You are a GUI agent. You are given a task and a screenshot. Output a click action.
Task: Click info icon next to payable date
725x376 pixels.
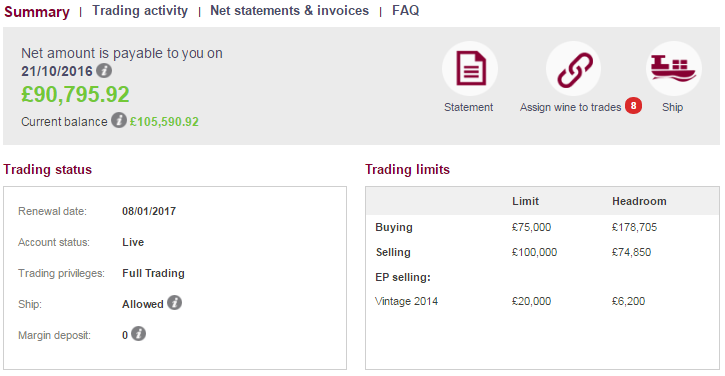(104, 71)
